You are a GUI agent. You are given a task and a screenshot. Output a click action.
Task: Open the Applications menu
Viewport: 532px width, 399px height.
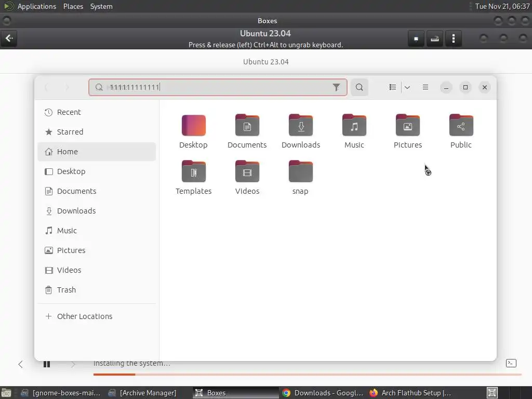[x=37, y=6]
